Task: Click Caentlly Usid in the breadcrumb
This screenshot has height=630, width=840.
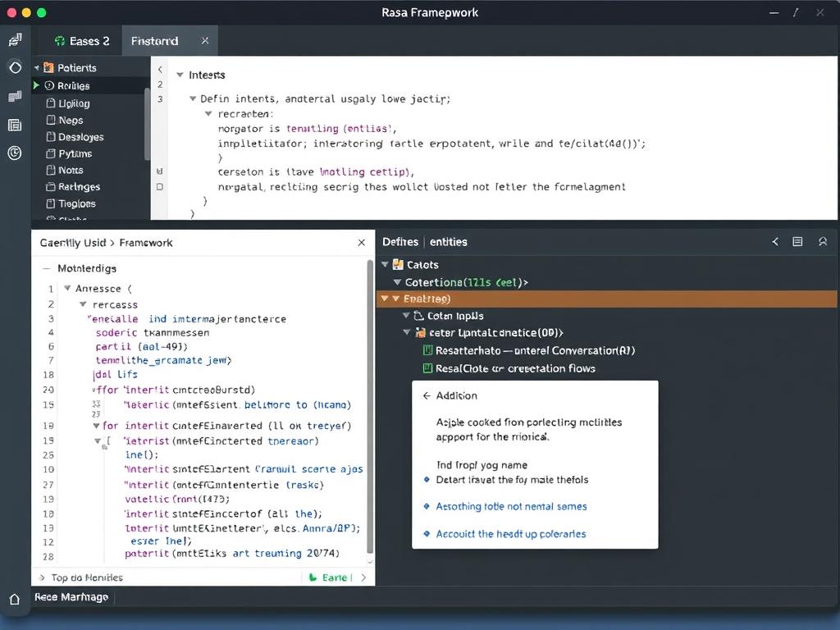Action: [x=73, y=243]
